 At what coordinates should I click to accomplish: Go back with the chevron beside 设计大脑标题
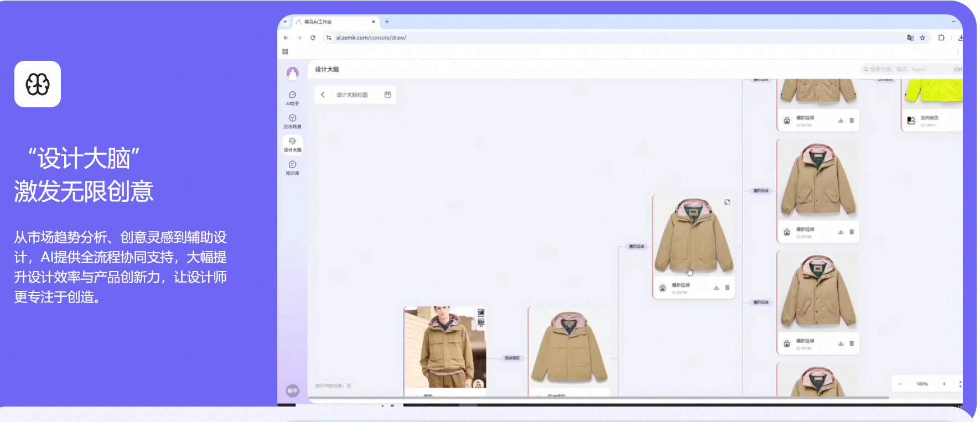point(323,95)
